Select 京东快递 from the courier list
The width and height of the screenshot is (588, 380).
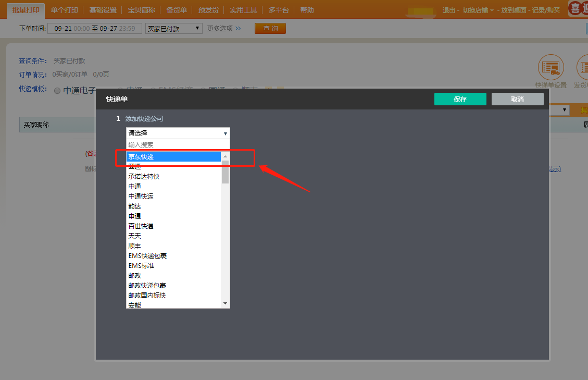click(173, 156)
